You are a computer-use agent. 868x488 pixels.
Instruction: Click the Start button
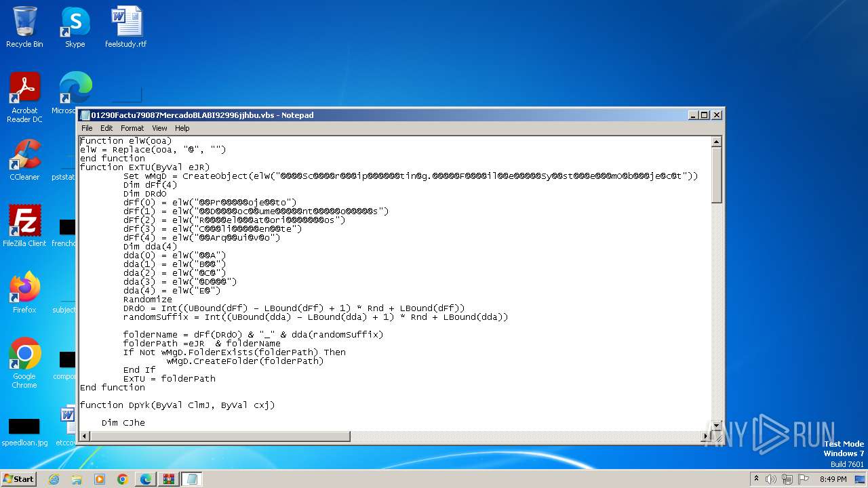coord(18,479)
